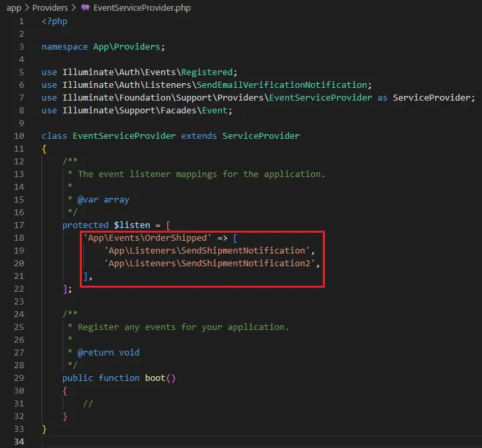Click the PHP elephant file icon in breadcrumb
482x448 pixels.
click(x=85, y=7)
